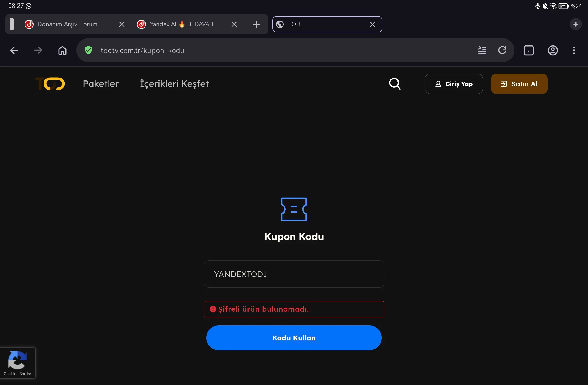Image resolution: width=588 pixels, height=385 pixels.
Task: Click the browser back arrow
Action: click(14, 50)
